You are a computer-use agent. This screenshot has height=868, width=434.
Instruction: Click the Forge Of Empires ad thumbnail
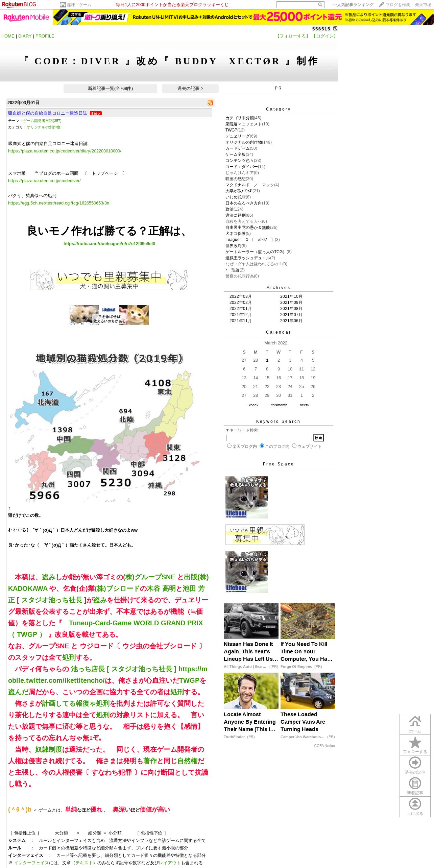308,621
